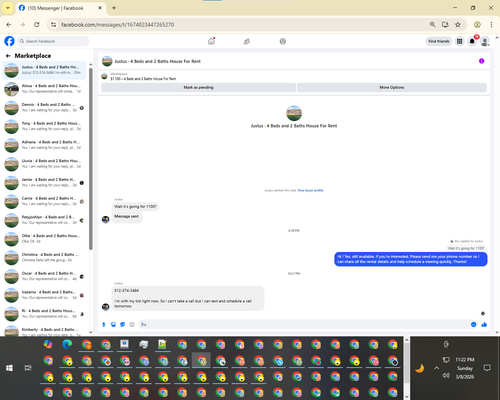
Task: Click the chat header Justus listing title
Action: coord(157,61)
